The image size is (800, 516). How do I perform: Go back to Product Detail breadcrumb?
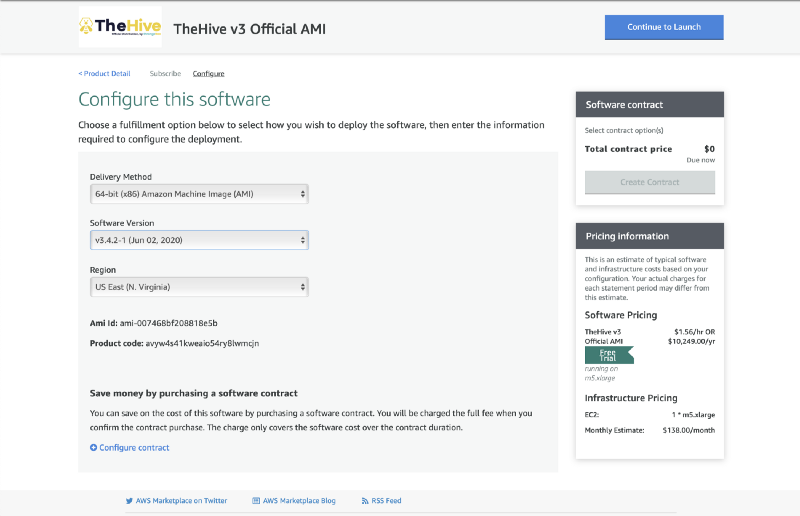(x=105, y=74)
